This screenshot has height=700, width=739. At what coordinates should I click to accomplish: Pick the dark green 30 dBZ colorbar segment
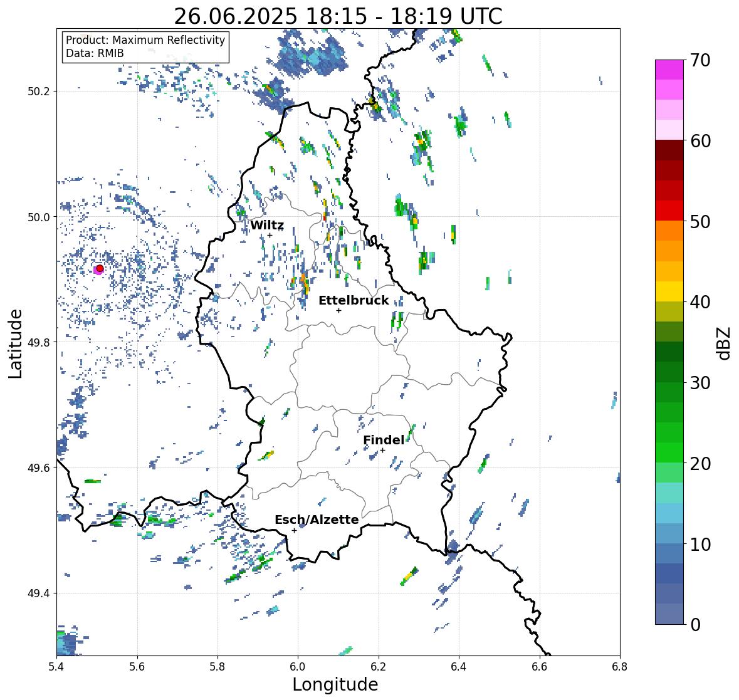669,372
